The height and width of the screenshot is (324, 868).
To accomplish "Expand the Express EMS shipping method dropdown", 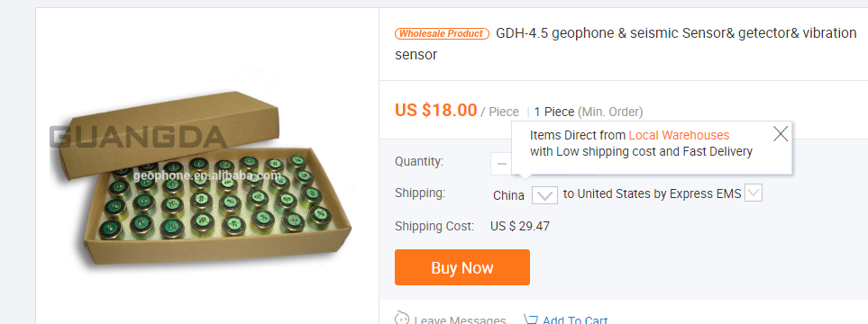I will pos(754,193).
